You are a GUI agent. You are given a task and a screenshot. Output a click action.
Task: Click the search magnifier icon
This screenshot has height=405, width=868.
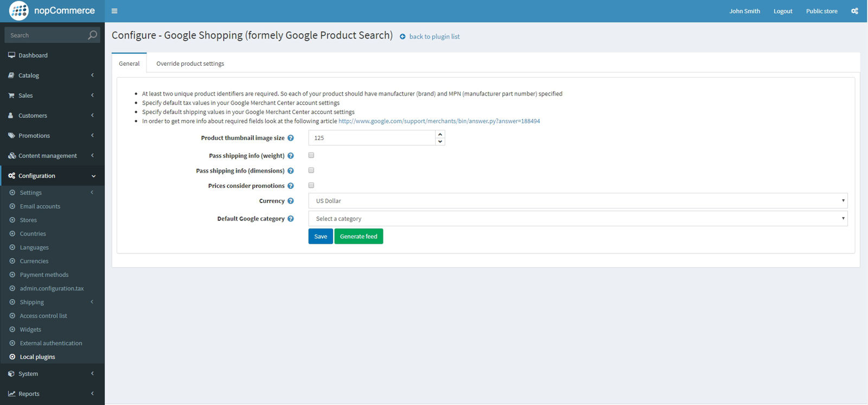coord(93,35)
